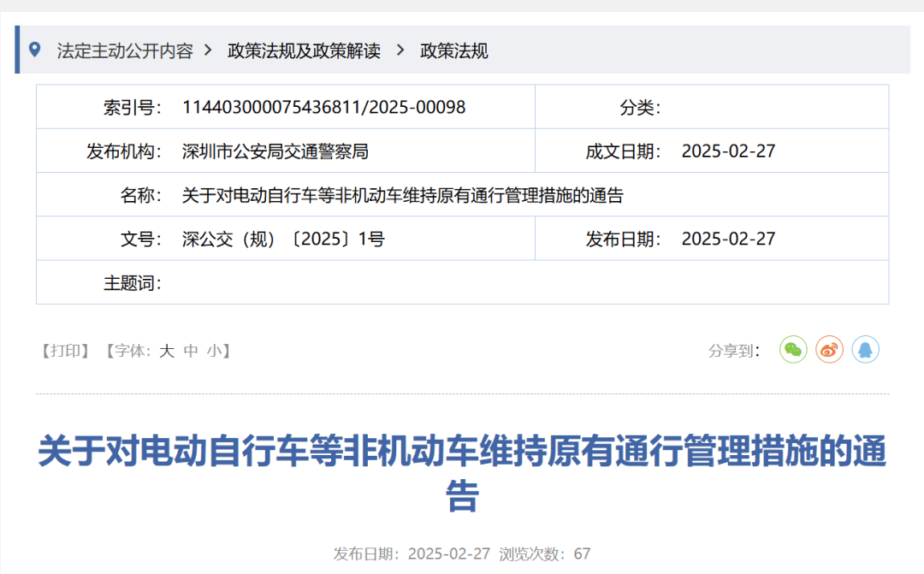The width and height of the screenshot is (924, 574).
Task: Click the arrow after 政策法规及政策解读
Action: [x=400, y=50]
